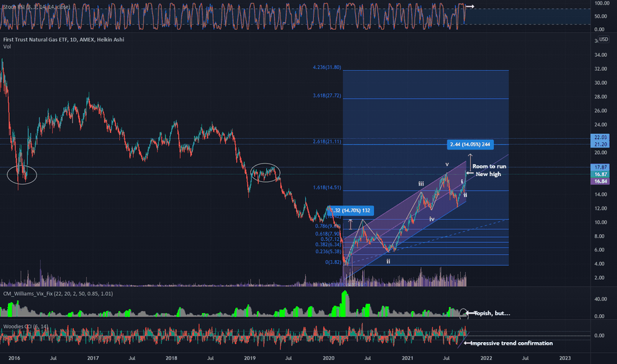Click the 34.00 price scale value
This screenshot has width=617, height=364.
coord(600,55)
